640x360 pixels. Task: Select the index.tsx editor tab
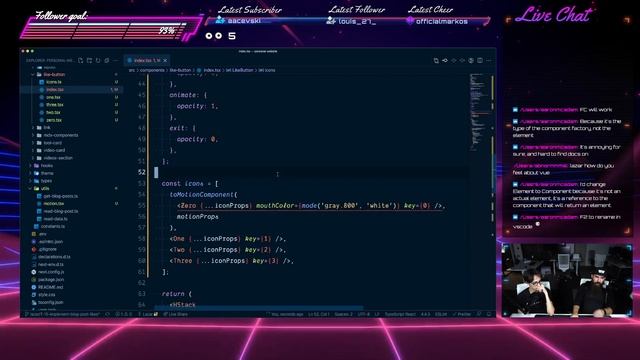click(x=147, y=60)
